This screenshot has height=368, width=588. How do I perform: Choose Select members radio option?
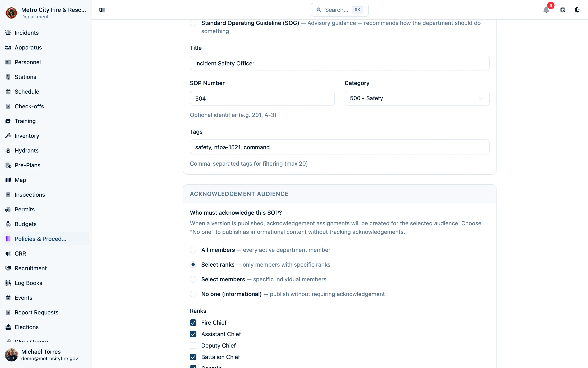tap(193, 279)
